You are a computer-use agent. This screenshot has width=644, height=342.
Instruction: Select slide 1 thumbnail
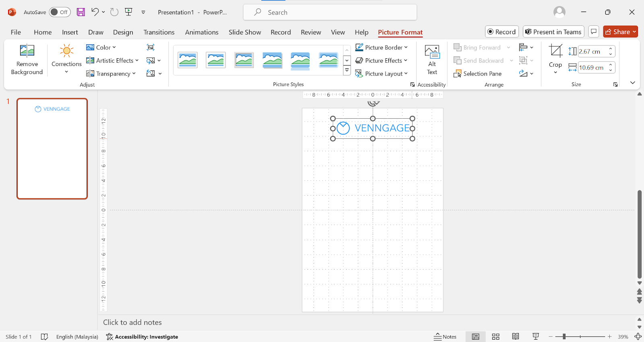[x=52, y=149]
